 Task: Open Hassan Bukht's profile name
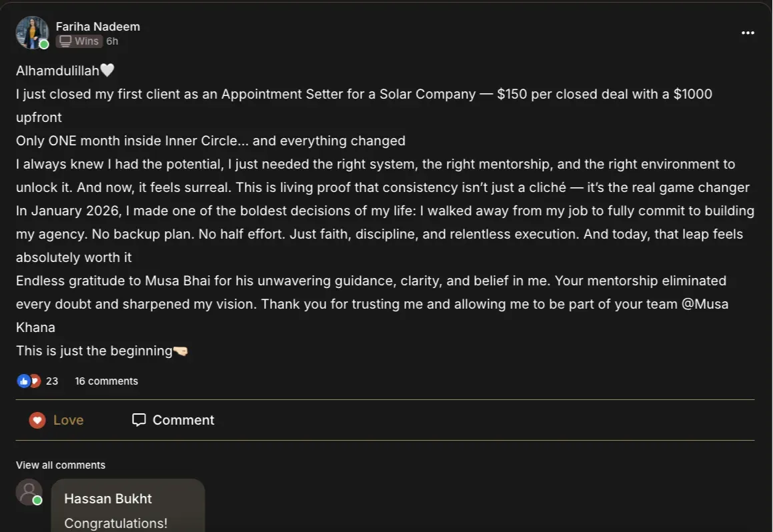[108, 499]
